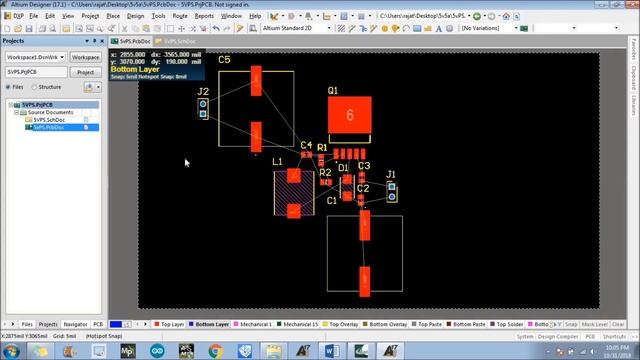The width and height of the screenshot is (640, 360).
Task: Click the Project button
Action: (x=85, y=72)
